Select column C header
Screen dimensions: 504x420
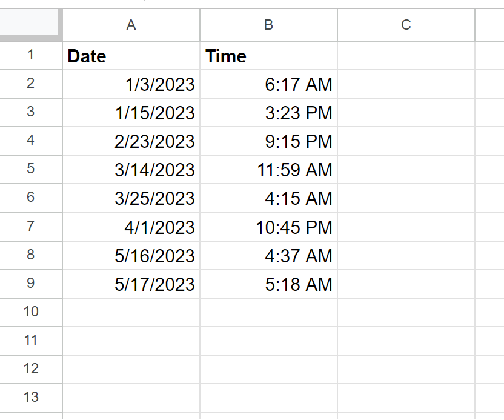406,25
